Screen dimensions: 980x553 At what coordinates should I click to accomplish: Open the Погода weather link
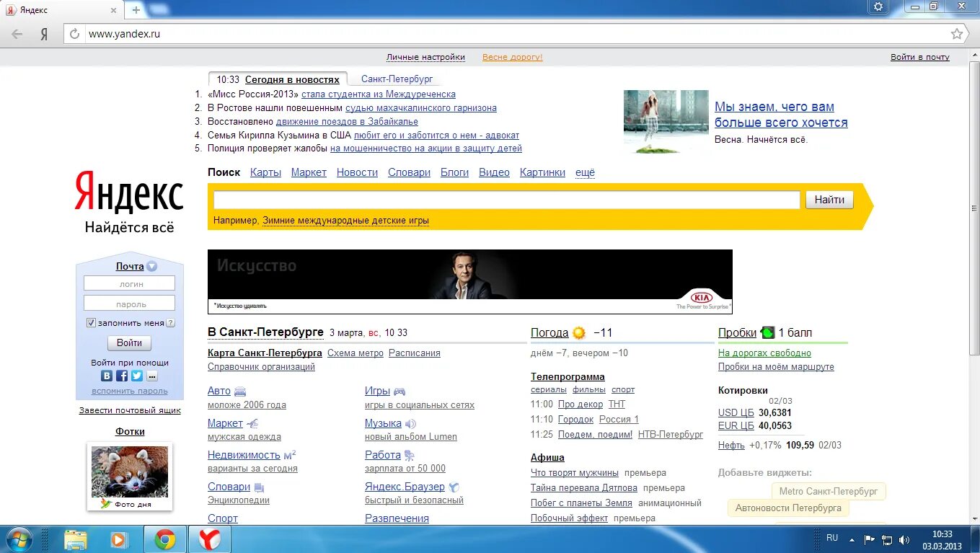pyautogui.click(x=549, y=332)
